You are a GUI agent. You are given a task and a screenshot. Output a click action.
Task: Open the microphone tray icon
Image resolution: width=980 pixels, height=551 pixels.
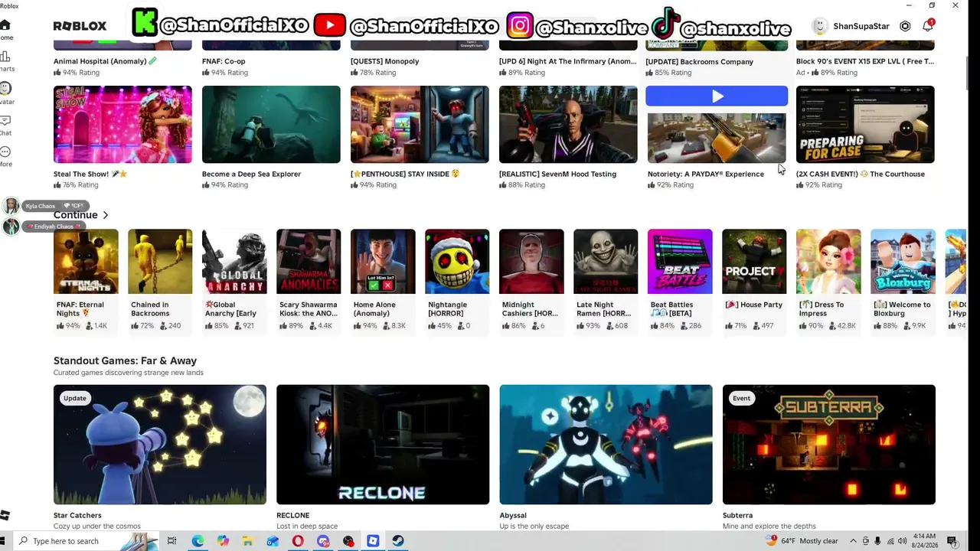coord(877,541)
